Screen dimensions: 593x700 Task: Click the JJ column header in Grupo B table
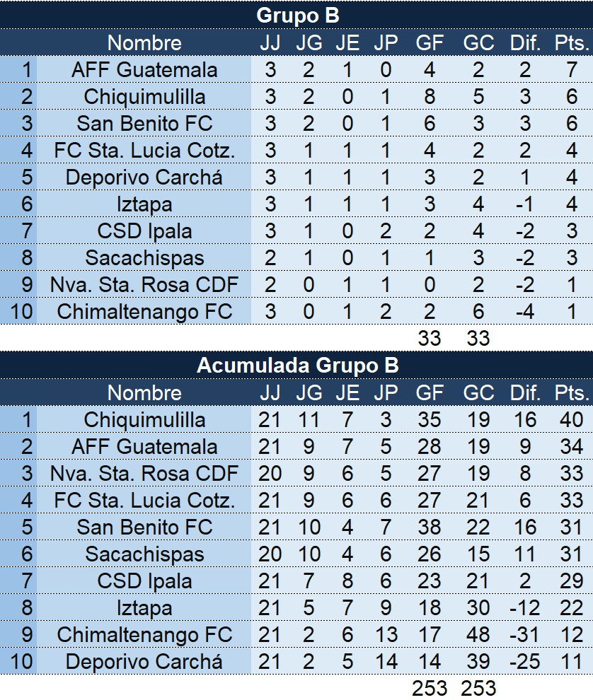pyautogui.click(x=270, y=42)
